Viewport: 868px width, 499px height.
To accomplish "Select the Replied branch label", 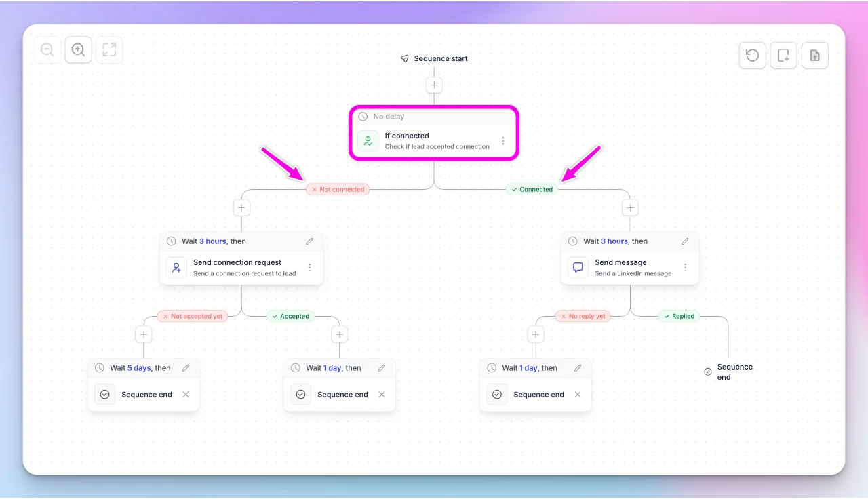I will click(679, 316).
